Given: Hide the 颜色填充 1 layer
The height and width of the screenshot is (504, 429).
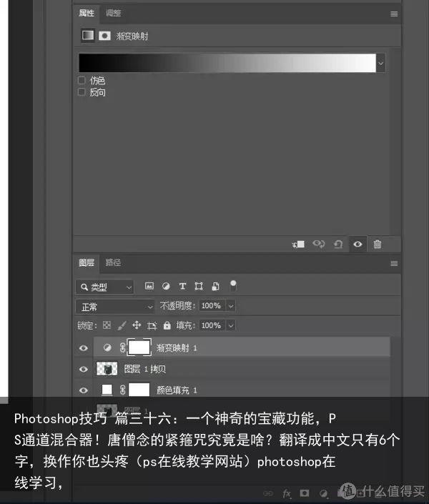Looking at the screenshot, I should click(83, 390).
